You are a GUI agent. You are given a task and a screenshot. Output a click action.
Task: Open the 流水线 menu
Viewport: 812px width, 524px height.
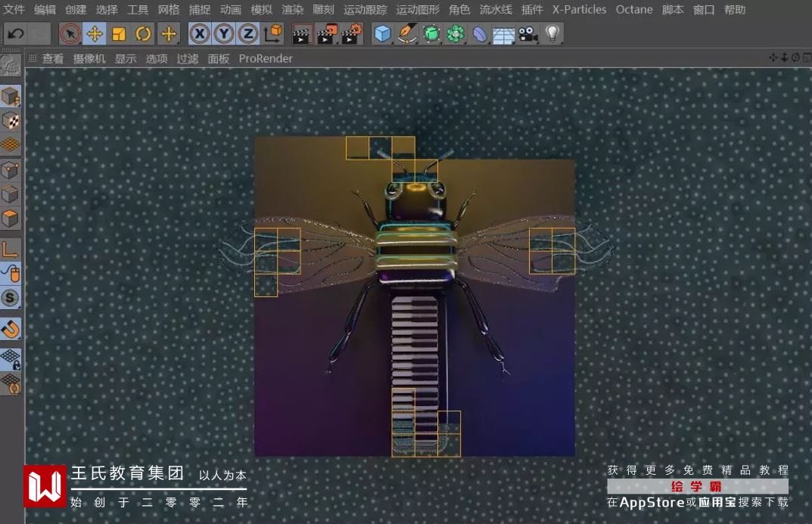pyautogui.click(x=496, y=9)
